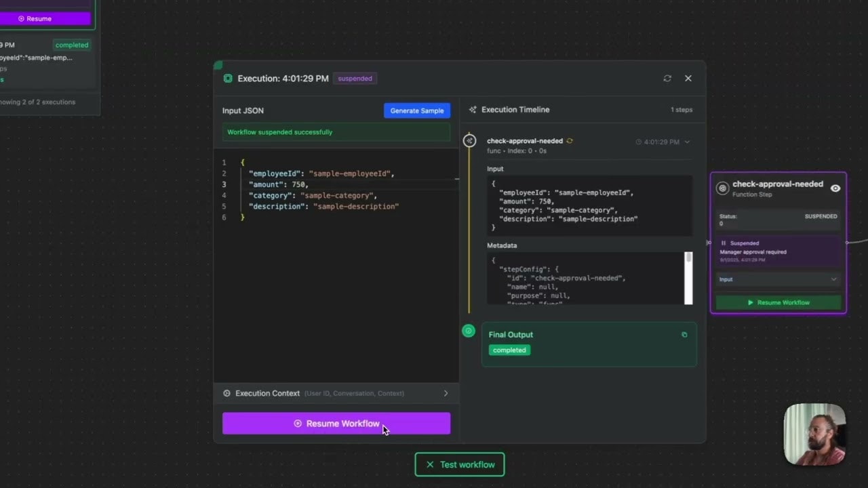
Task: Click "description" line in JSON editor
Action: [x=323, y=206]
